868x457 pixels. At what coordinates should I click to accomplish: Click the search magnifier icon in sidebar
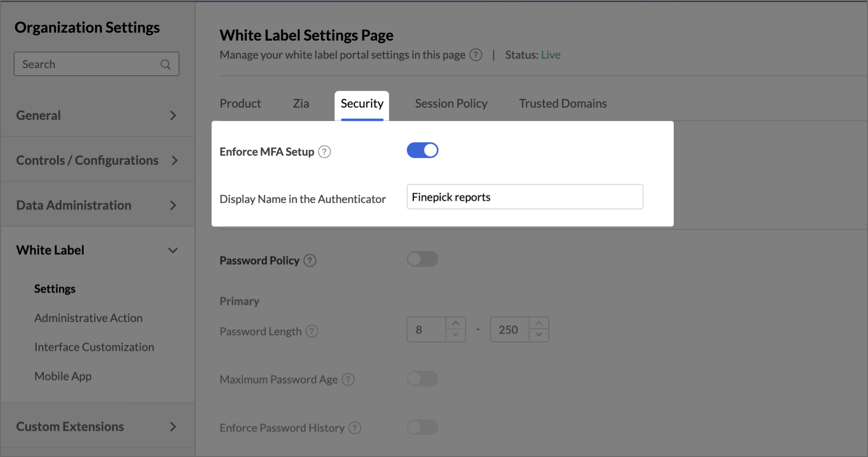[166, 64]
